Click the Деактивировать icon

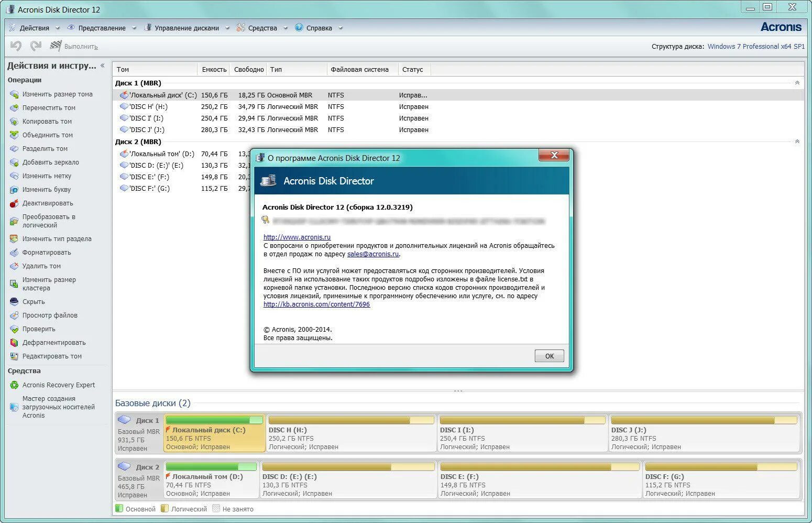tap(14, 203)
